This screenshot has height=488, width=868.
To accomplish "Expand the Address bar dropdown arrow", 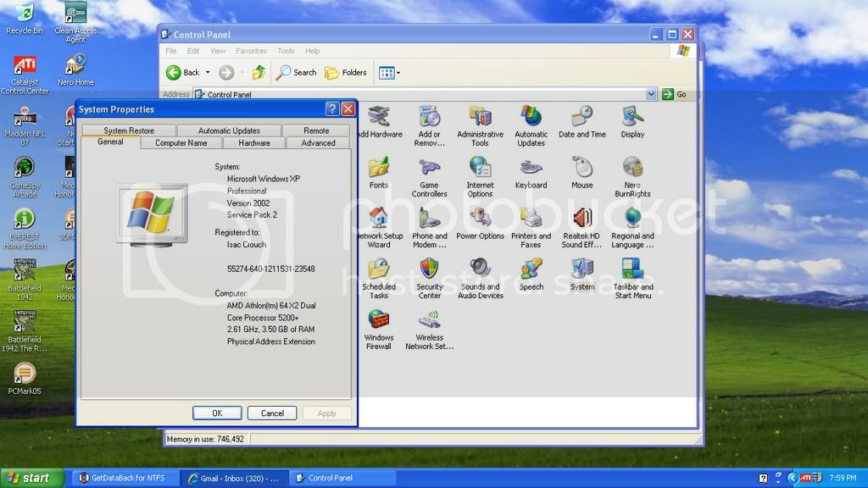I will pyautogui.click(x=651, y=94).
